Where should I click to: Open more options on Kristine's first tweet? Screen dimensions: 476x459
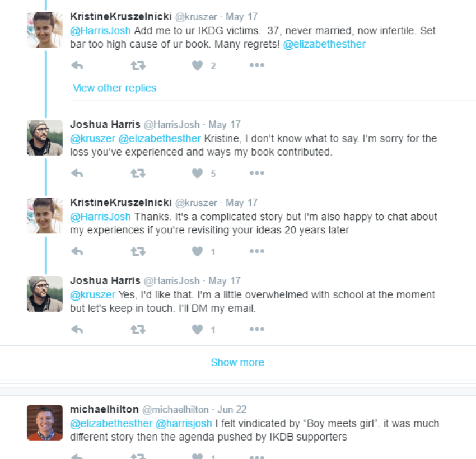(x=256, y=65)
